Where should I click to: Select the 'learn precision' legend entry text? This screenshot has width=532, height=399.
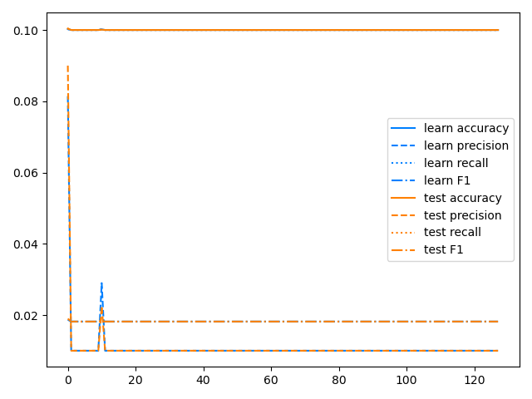(x=465, y=145)
